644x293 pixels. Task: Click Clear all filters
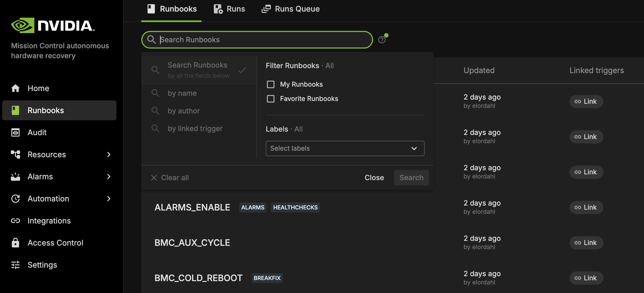point(170,178)
